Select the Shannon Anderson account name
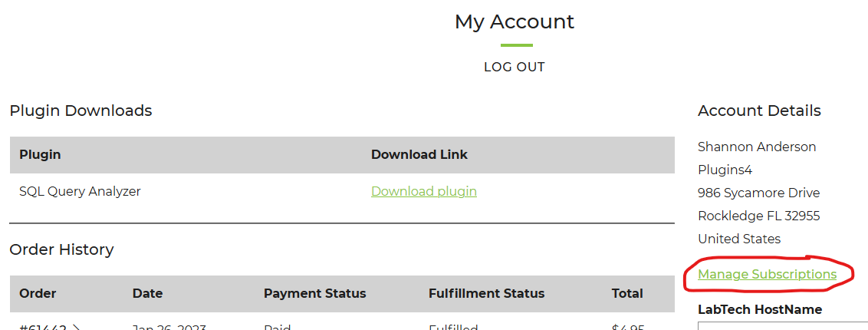The width and height of the screenshot is (868, 330). pos(757,147)
